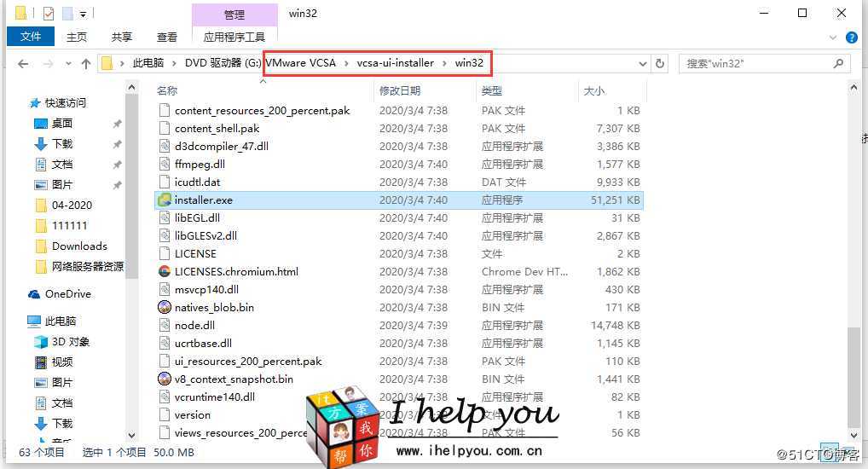Viewport: 868px width, 469px height.
Task: Click the 视频 film icon in sidebar
Action: coord(41,362)
